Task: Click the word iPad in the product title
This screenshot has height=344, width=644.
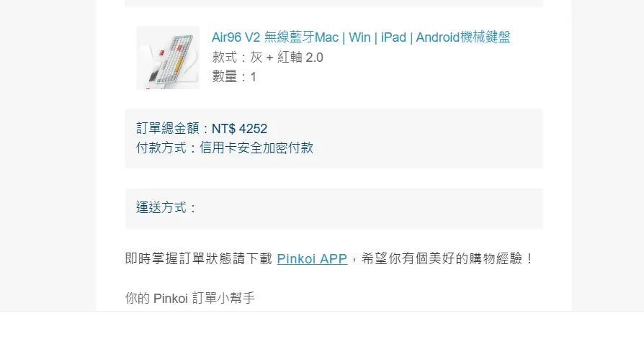Action: (x=393, y=37)
